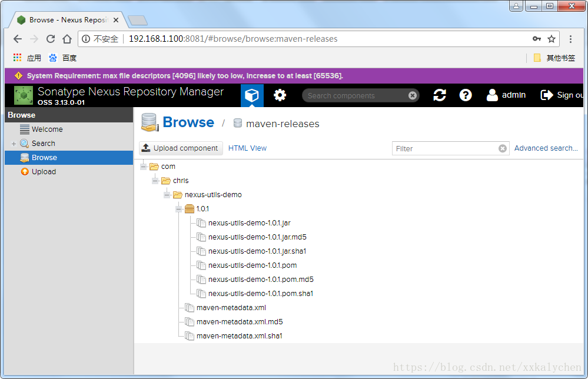This screenshot has height=379, width=588.
Task: Refresh the current view with the refresh icon
Action: coord(440,95)
